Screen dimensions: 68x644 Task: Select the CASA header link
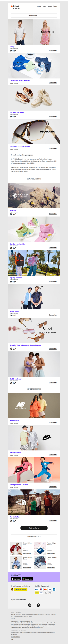pyautogui.click(x=56, y=6)
